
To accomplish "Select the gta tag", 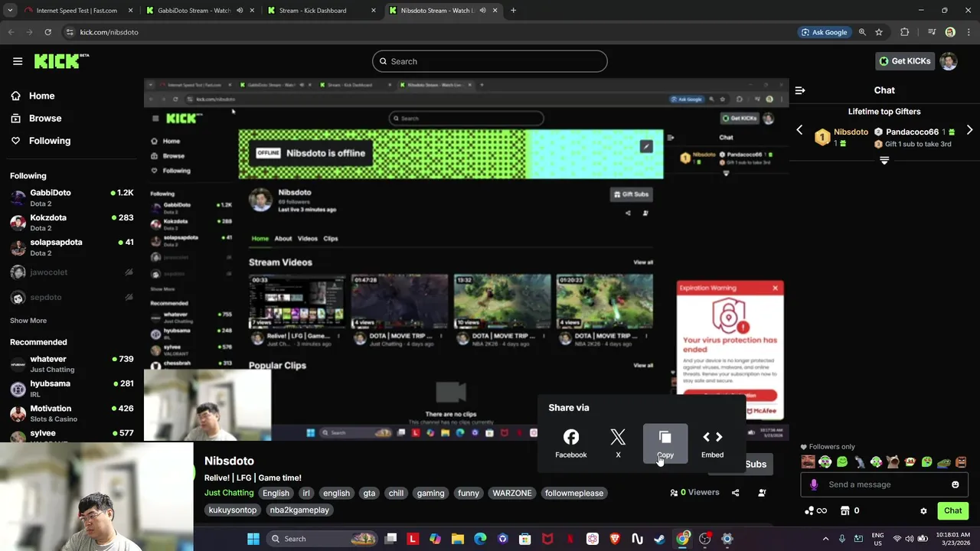I will 369,493.
